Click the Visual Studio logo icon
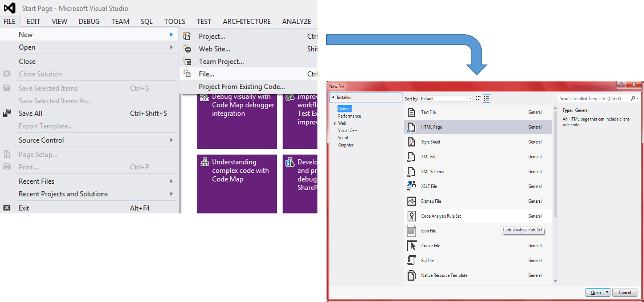644x302 pixels. pos(9,8)
